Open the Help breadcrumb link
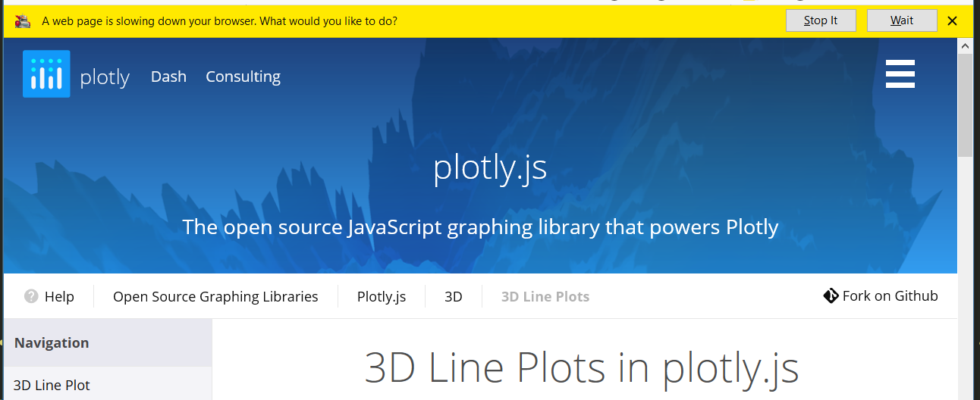 click(59, 296)
